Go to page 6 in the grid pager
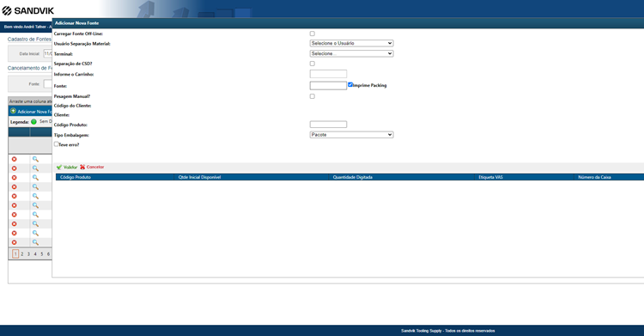Screen dimensions: 644x336 48,254
